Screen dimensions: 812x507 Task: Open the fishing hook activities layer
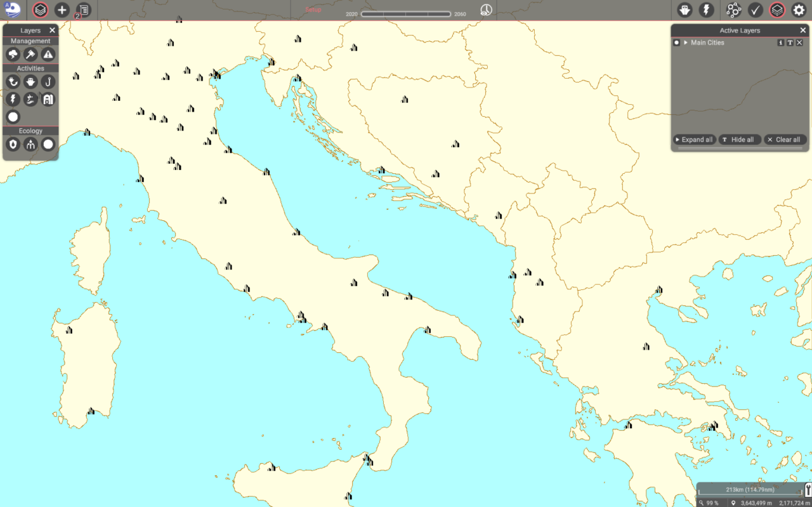tap(48, 82)
